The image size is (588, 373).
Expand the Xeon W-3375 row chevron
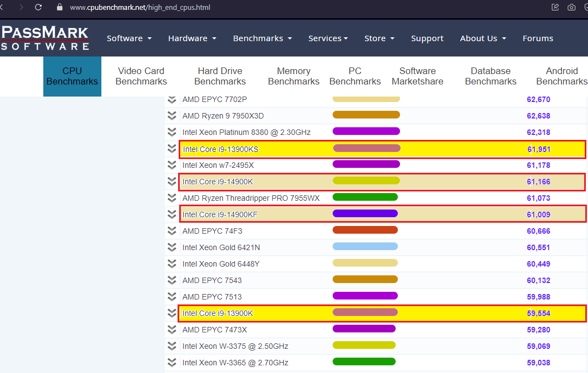172,346
